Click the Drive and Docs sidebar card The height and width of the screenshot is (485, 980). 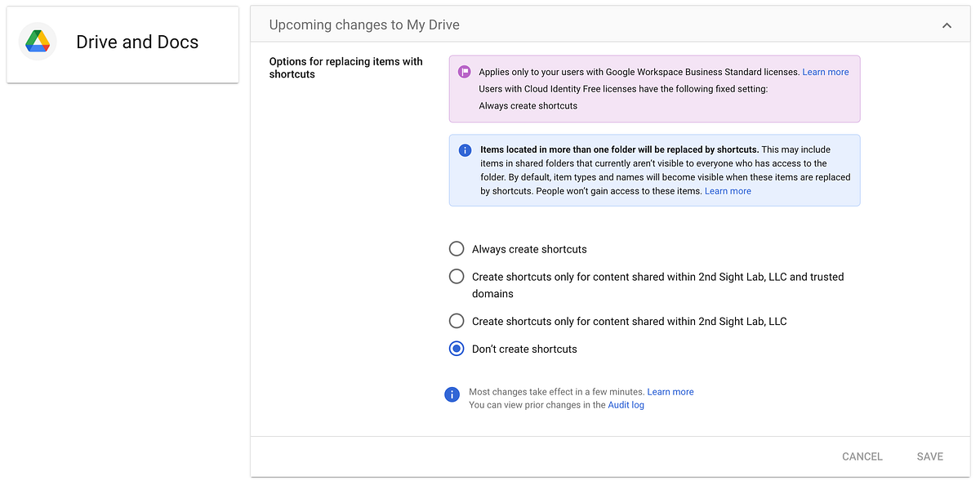[x=122, y=44]
